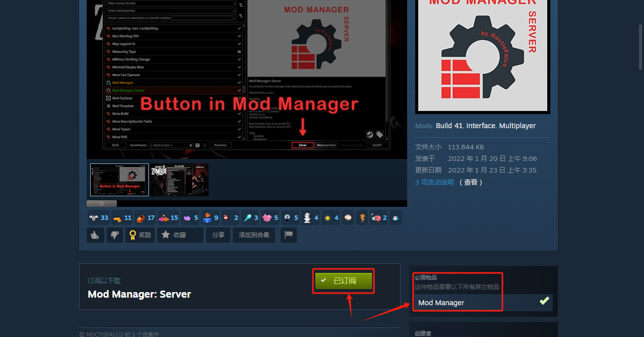This screenshot has width=644, height=337.
Task: Click the teal eye award icon
Action: point(396,217)
